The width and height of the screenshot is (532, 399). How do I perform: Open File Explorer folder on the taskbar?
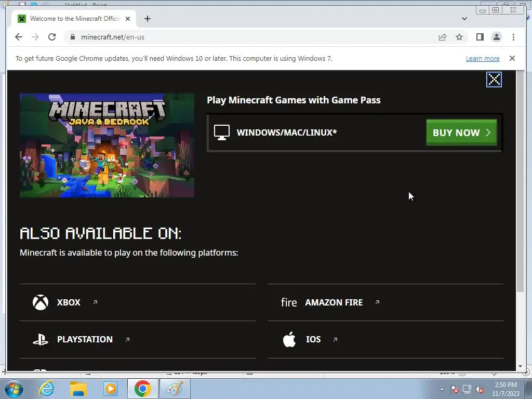[78, 389]
